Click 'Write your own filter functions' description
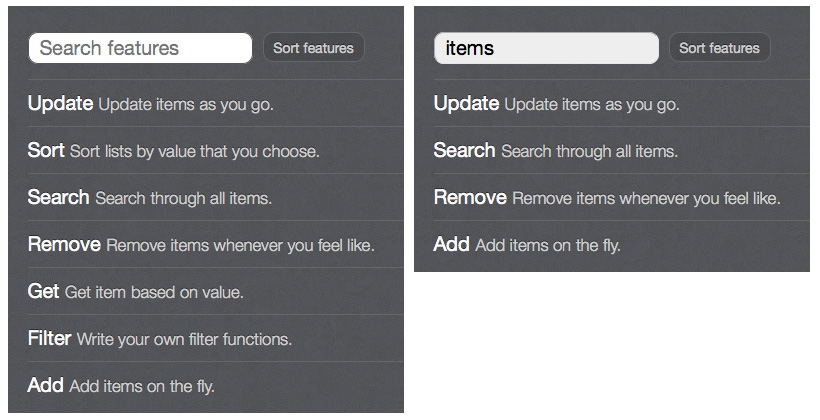This screenshot has height=420, width=820. 184,339
